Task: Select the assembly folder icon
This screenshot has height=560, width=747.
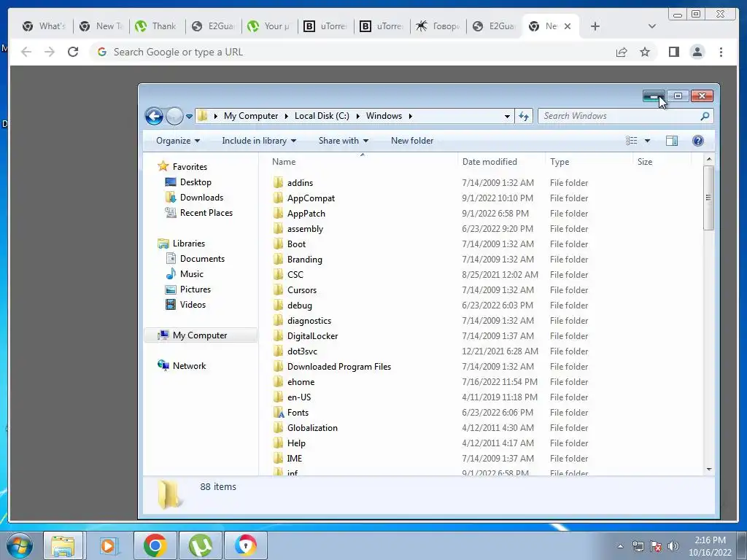Action: pyautogui.click(x=278, y=228)
